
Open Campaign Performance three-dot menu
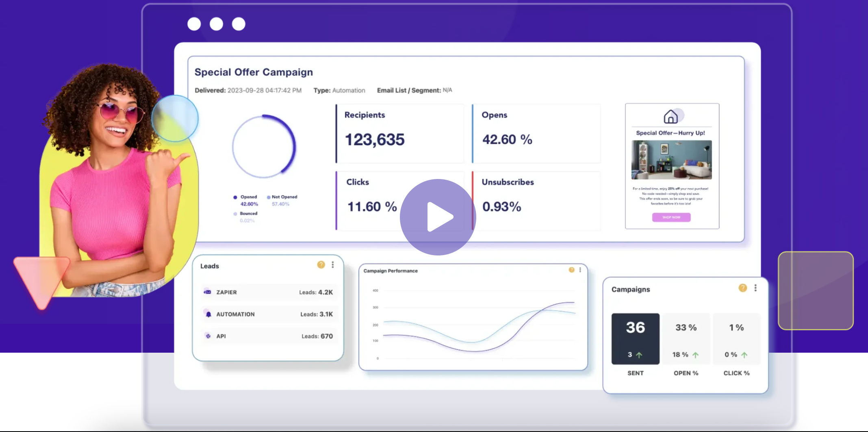(x=580, y=270)
